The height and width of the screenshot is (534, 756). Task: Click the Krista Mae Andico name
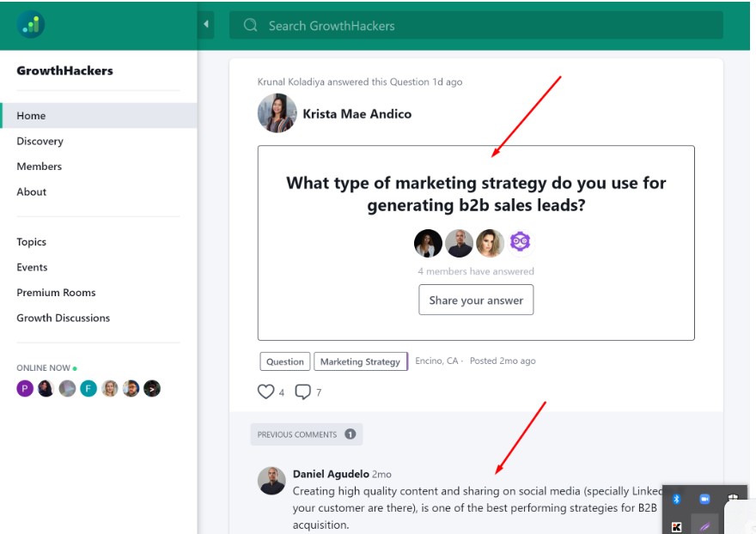357,113
